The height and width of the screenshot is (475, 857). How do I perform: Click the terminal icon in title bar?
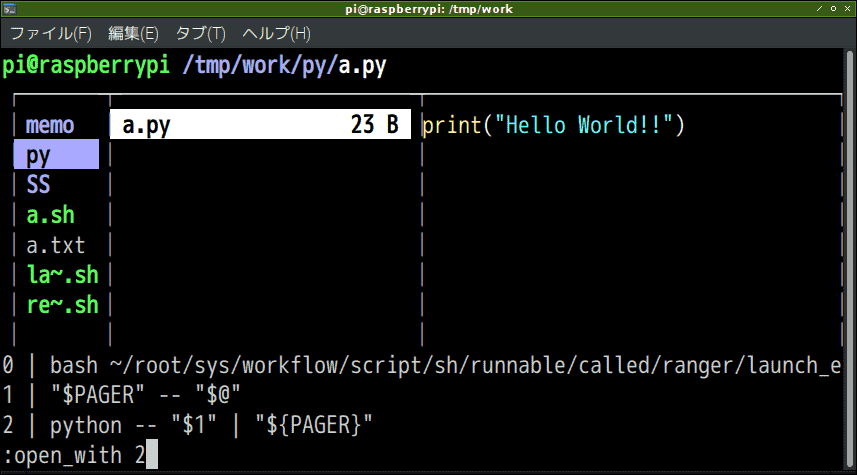(x=10, y=8)
